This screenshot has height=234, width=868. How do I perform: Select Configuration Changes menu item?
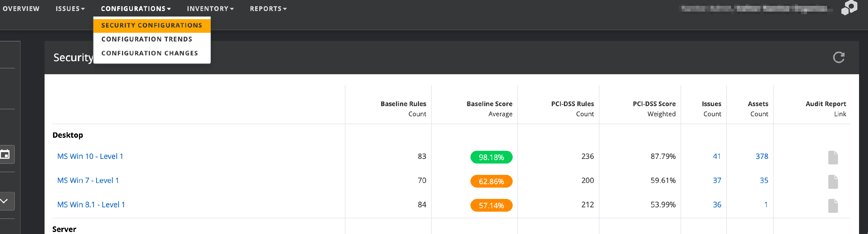[150, 53]
